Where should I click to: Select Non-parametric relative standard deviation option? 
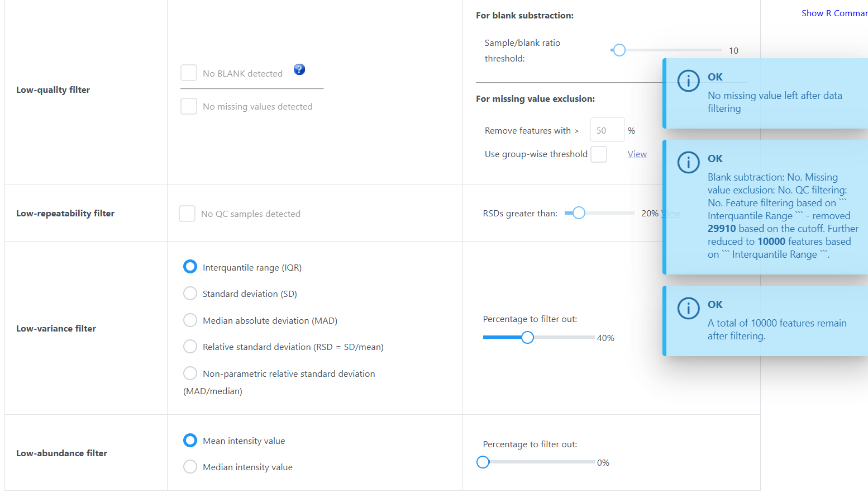tap(190, 373)
